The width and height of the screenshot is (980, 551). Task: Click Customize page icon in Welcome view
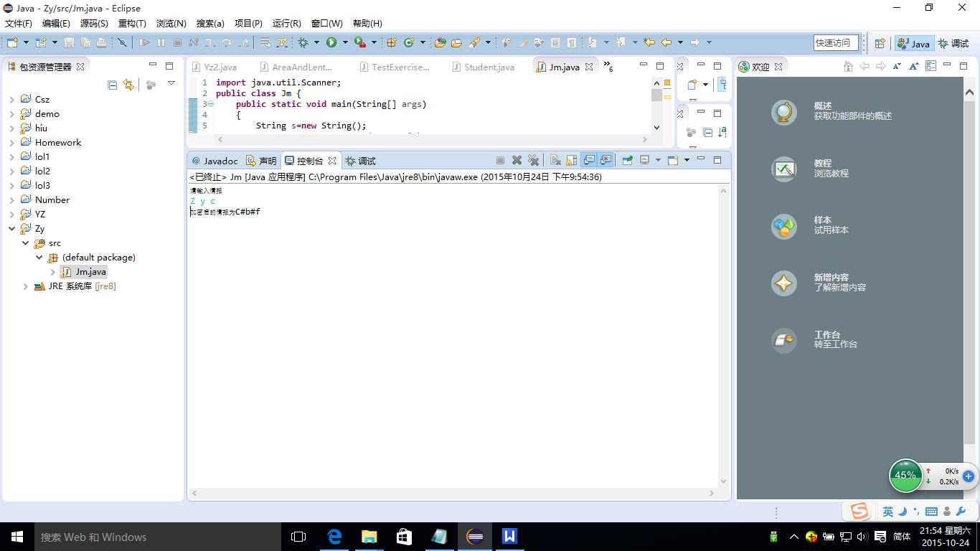point(931,66)
